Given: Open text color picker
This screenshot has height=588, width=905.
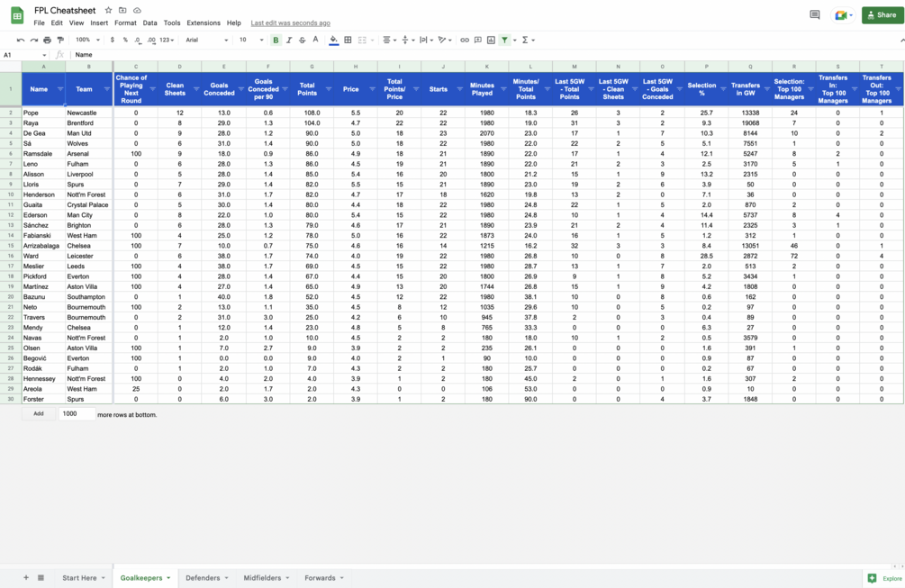Looking at the screenshot, I should point(315,40).
